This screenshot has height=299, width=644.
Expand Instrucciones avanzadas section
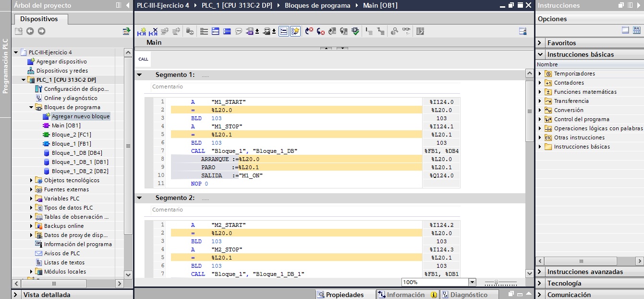click(x=540, y=272)
